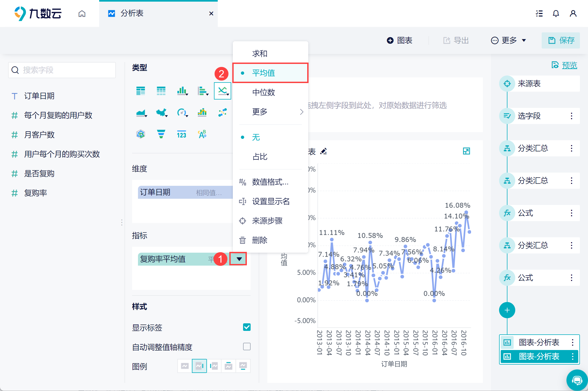Select 来源表 step
588x391 pixels.
click(x=539, y=84)
